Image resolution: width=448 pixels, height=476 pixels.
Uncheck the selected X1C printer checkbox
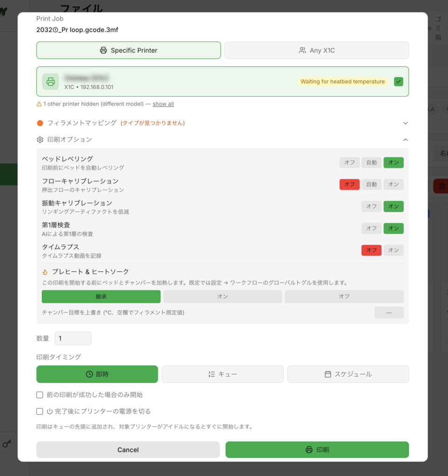click(x=399, y=81)
